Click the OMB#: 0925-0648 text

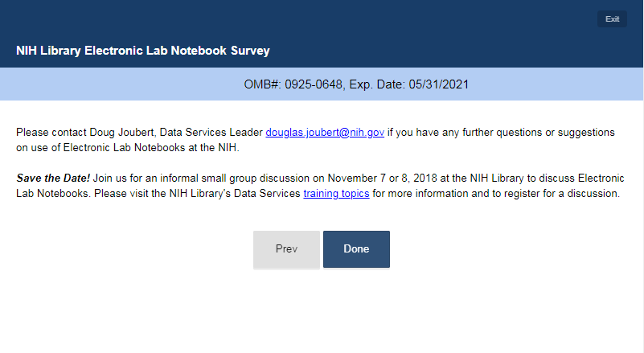(293, 84)
